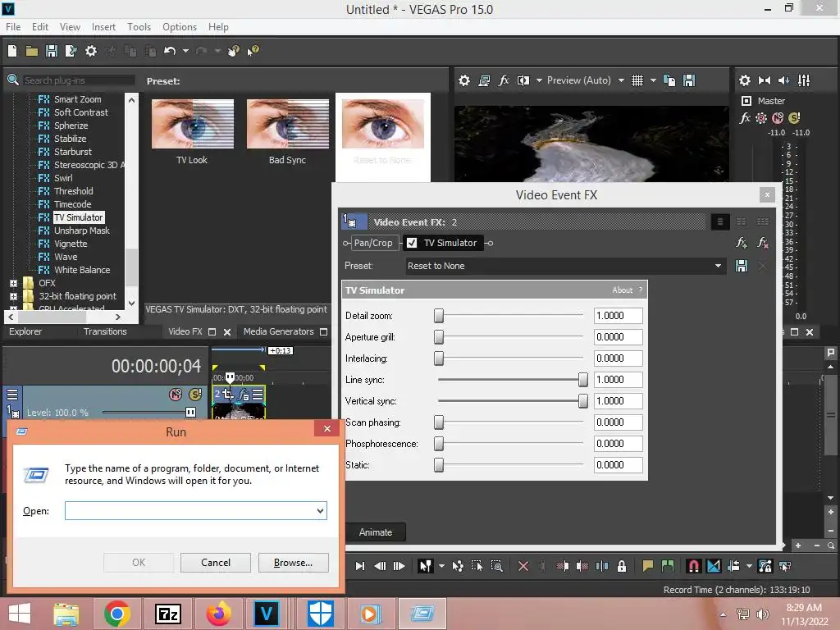Open the File menu

[x=13, y=27]
